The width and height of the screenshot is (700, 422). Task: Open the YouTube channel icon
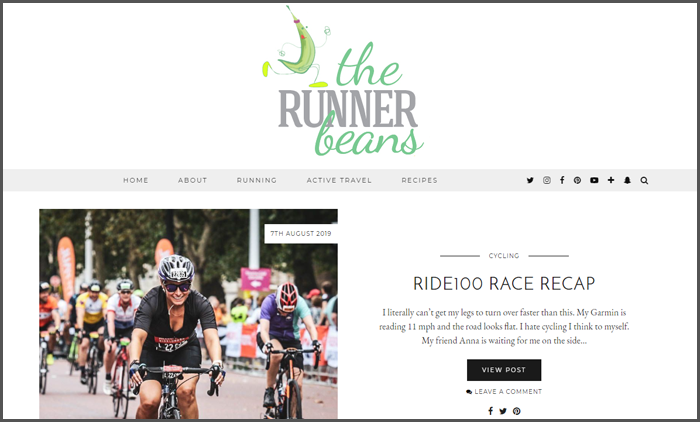(x=594, y=180)
